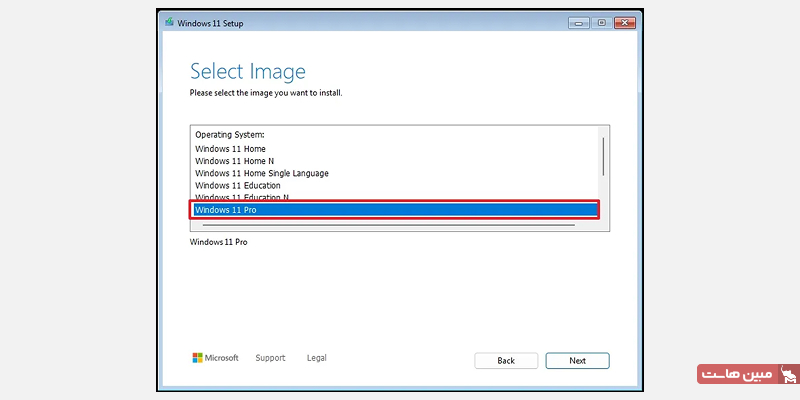Select Windows 11 Education image
This screenshot has width=800, height=400.
click(395, 186)
